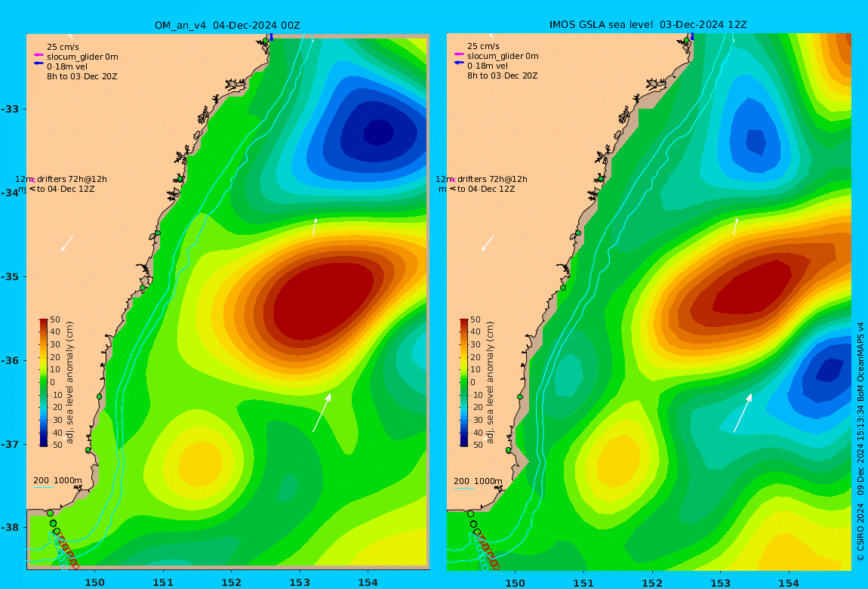
Task: Click the dark red high center on left map
Action: pyautogui.click(x=325, y=299)
